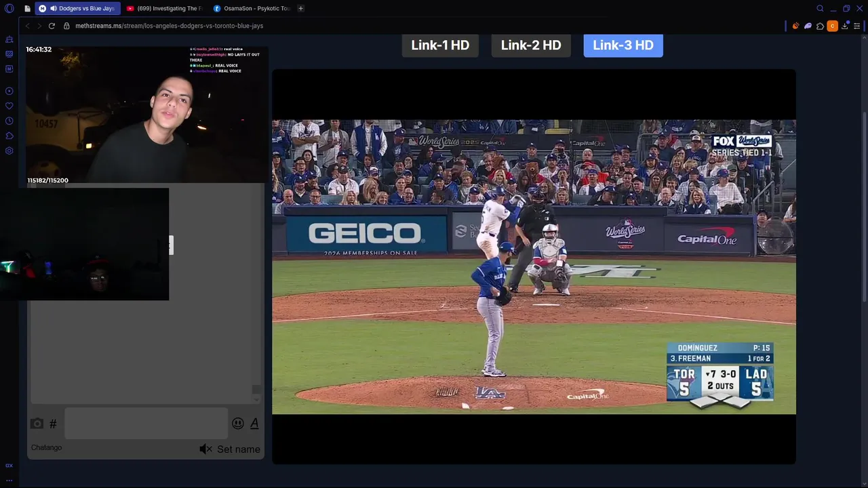Screen dimensions: 868x488
Task: Click the GX label at sidebar bottom
Action: [9, 466]
